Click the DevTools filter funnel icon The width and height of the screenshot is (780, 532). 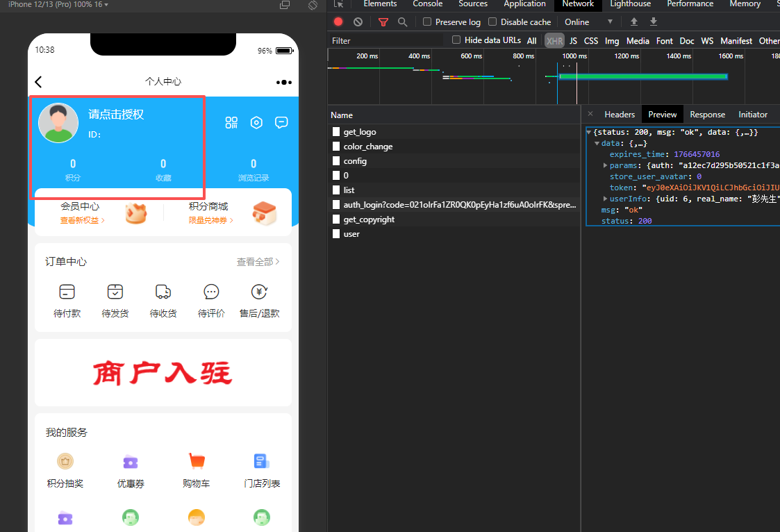tap(383, 22)
